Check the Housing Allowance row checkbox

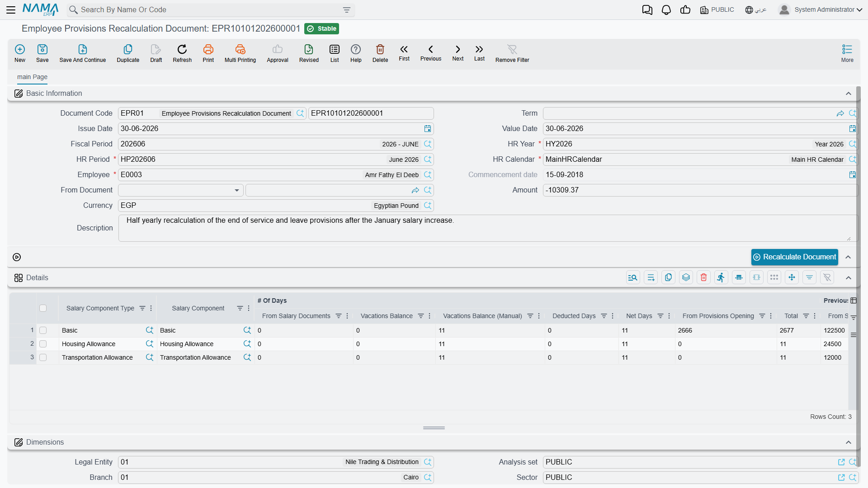43,344
